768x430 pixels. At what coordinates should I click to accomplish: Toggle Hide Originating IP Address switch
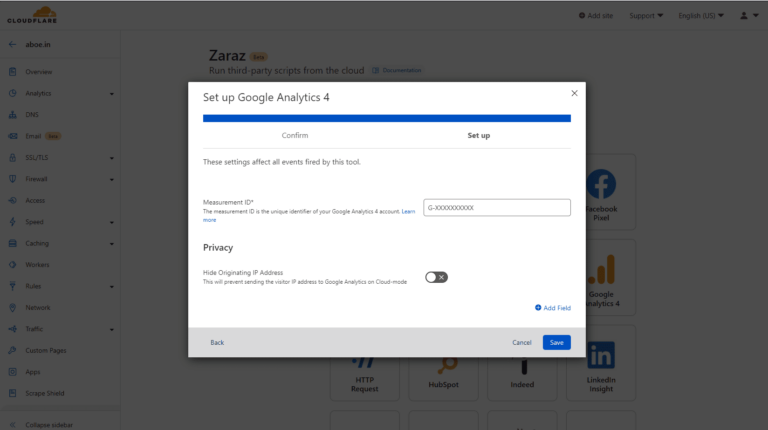tap(436, 277)
